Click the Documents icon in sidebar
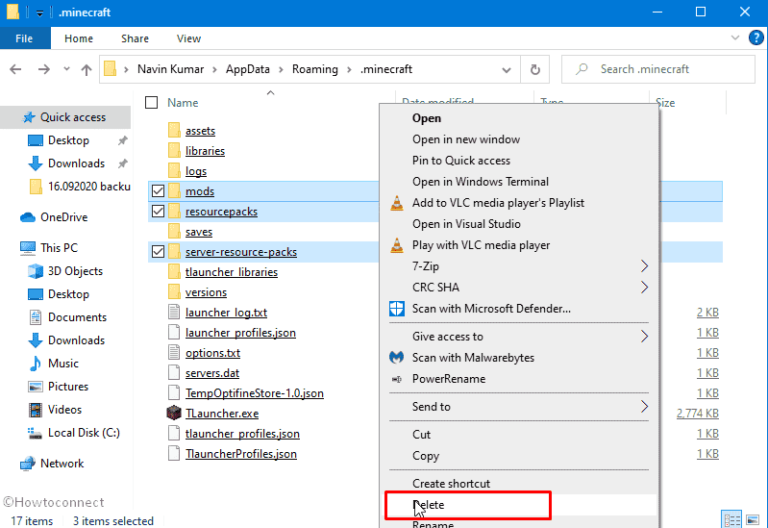768x528 pixels. click(x=35, y=317)
